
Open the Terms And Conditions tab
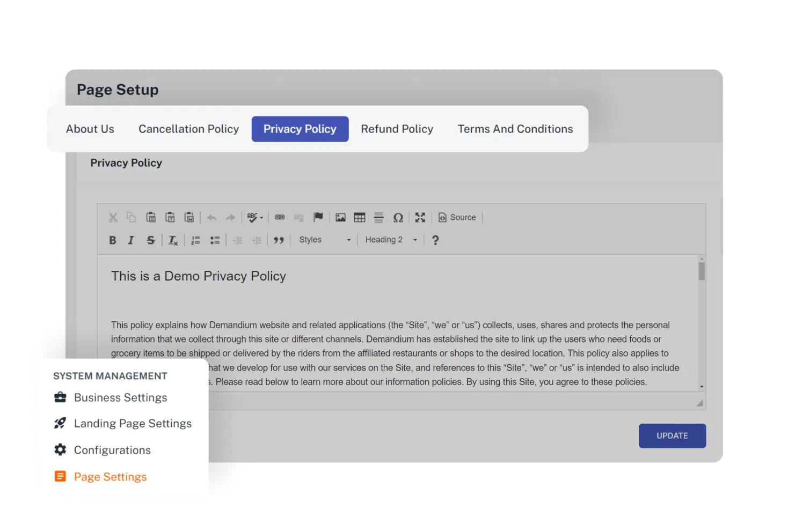pos(515,129)
